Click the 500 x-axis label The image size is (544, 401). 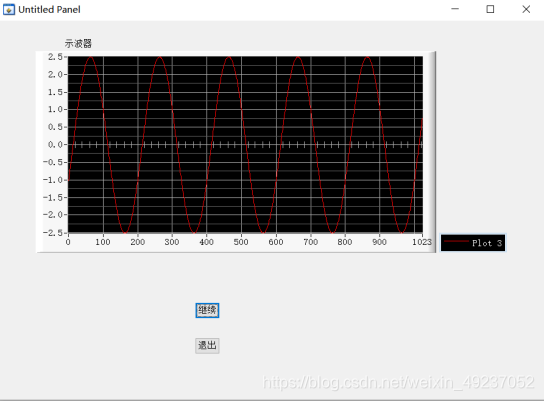[x=241, y=242]
